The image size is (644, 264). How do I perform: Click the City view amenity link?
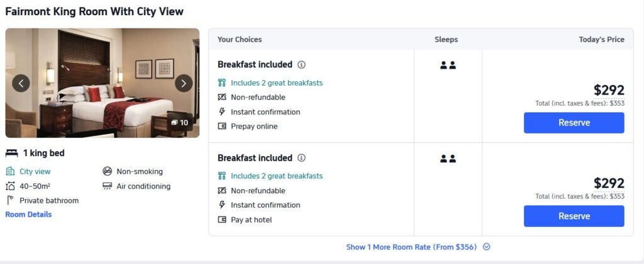(x=35, y=171)
